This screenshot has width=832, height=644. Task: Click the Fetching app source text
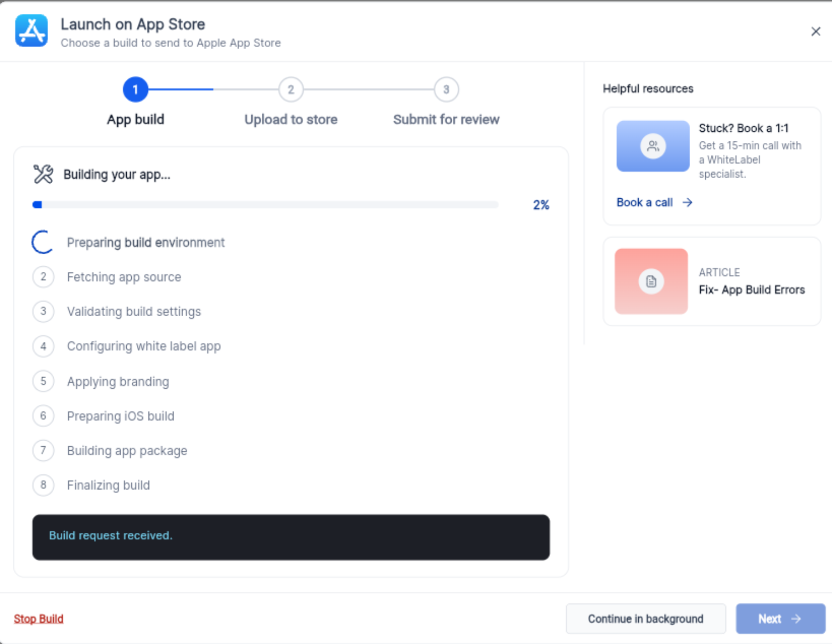(124, 277)
